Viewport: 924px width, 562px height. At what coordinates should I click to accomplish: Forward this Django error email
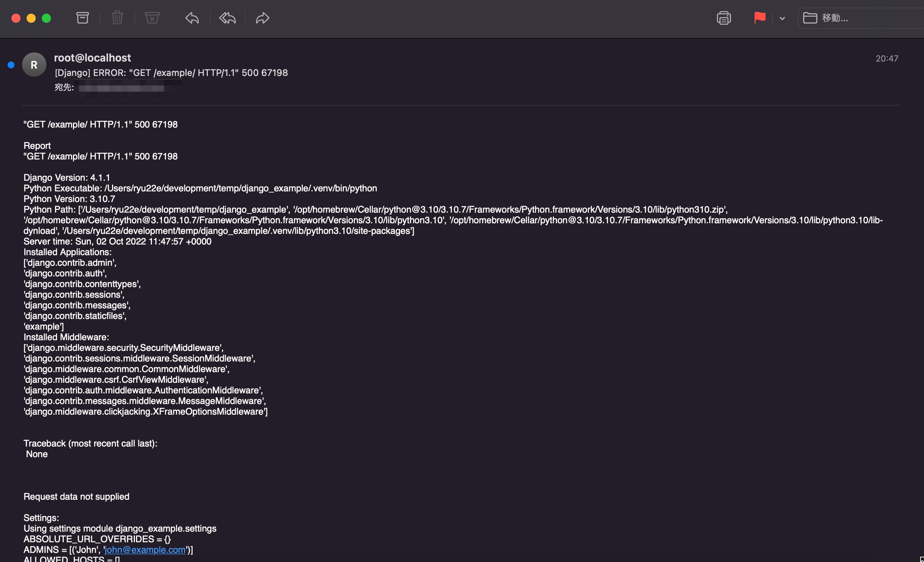click(263, 18)
